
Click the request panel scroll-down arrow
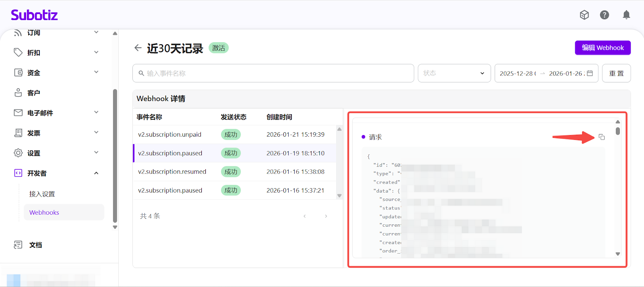coord(618,254)
